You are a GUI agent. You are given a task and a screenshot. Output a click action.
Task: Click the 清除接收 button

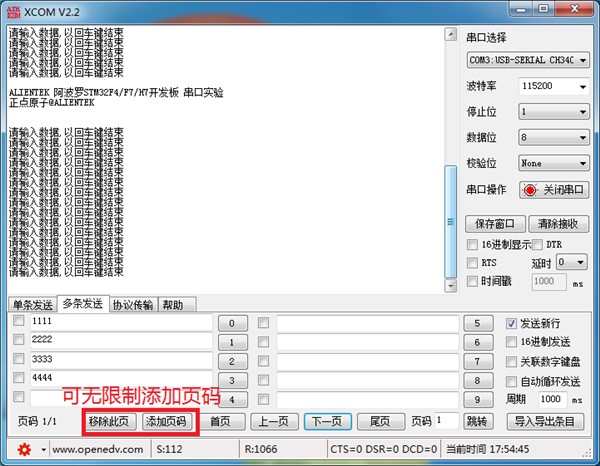[558, 224]
